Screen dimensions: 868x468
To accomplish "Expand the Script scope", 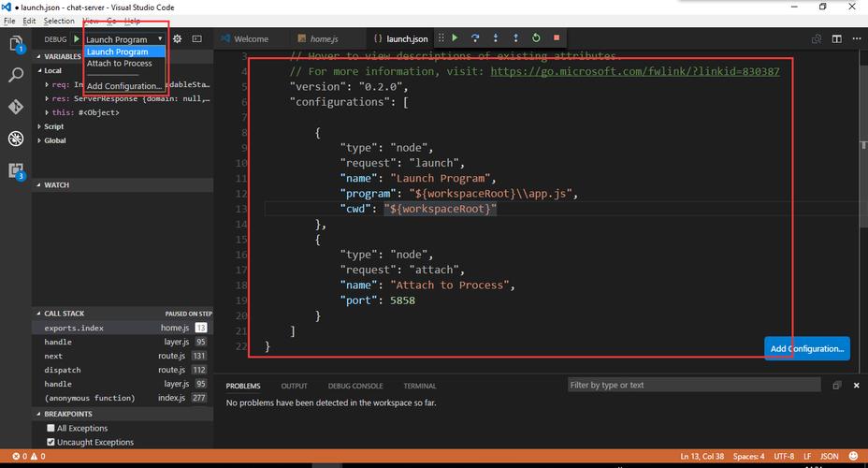I will [39, 127].
